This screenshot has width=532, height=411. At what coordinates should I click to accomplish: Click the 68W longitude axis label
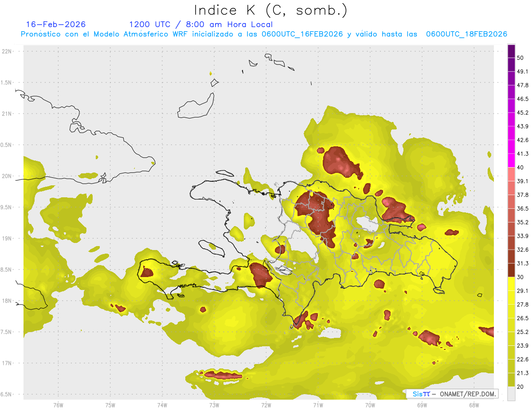473,405
